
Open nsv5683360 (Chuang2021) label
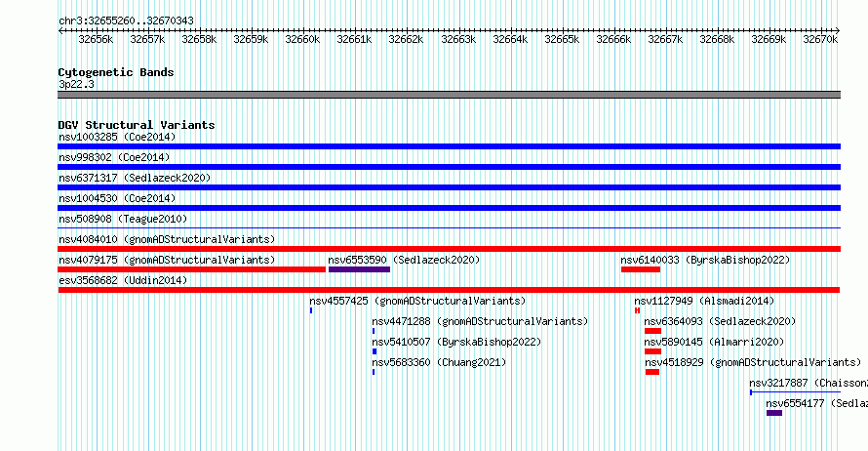click(439, 362)
